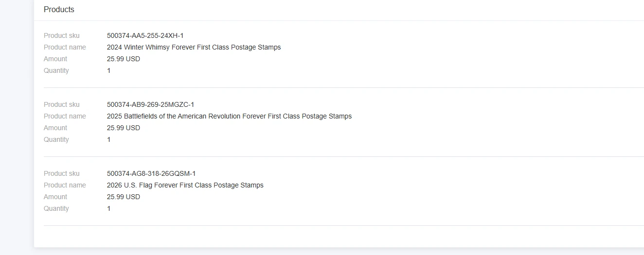Screen dimensions: 644x255
Task: Click the first 'Amount' label
Action: click(x=55, y=59)
